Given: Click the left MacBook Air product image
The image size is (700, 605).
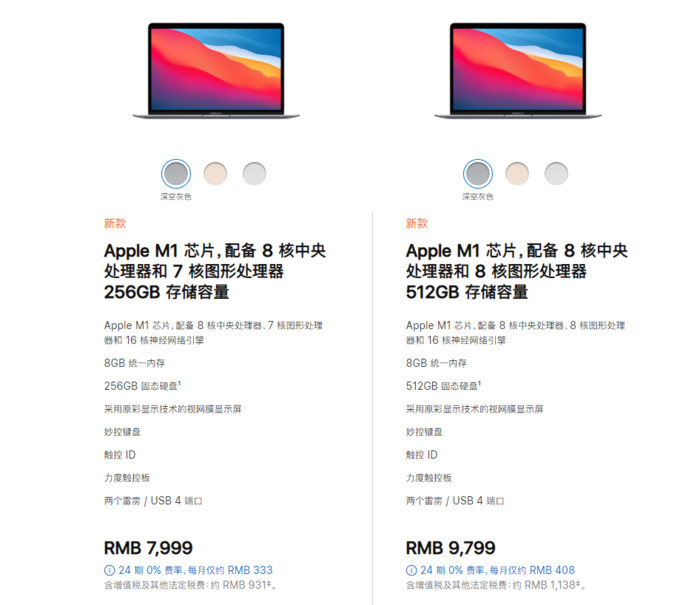Looking at the screenshot, I should pyautogui.click(x=216, y=71).
